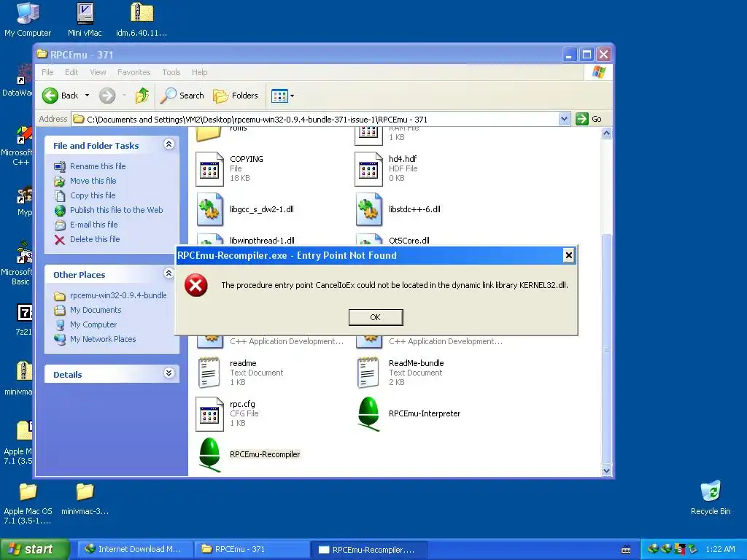Click the keyboard icon in taskbar

pos(626,550)
